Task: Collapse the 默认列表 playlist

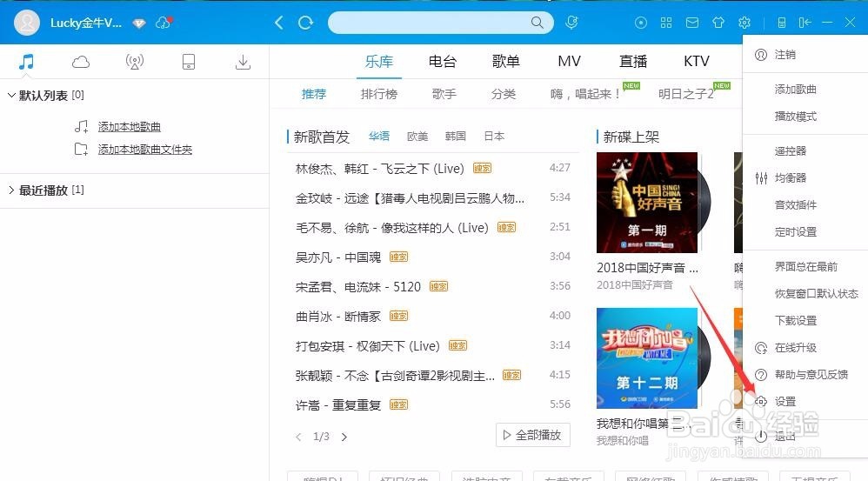Action: coord(11,96)
